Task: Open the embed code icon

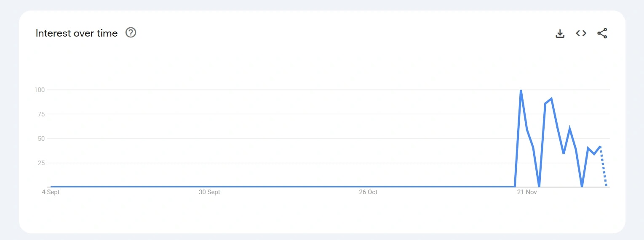Action: [x=581, y=34]
